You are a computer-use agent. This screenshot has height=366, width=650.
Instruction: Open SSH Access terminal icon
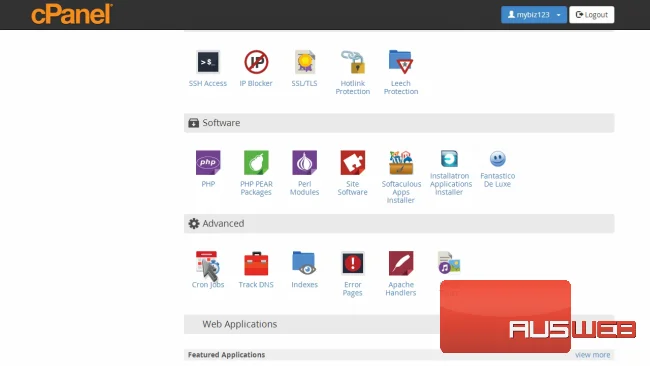pyautogui.click(x=208, y=62)
